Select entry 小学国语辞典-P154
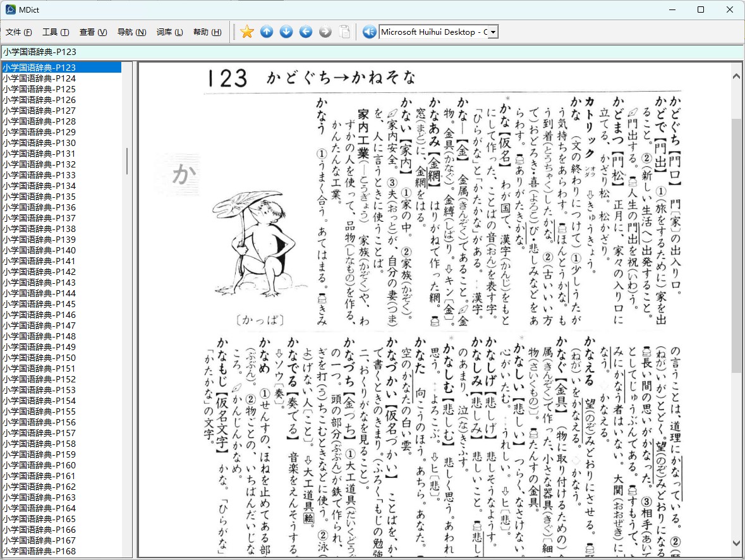 point(61,400)
